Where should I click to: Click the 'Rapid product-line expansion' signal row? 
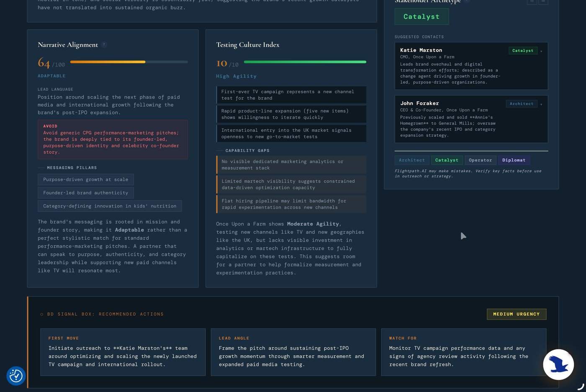point(291,114)
